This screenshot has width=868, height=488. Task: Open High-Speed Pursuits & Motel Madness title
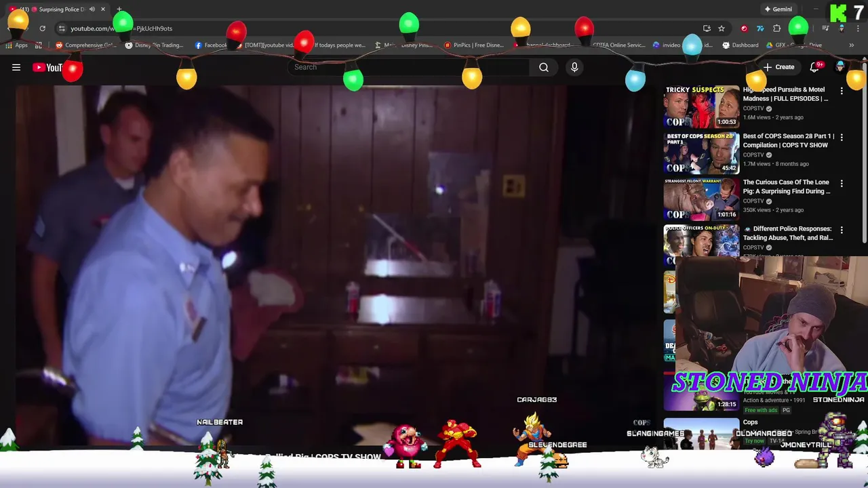(x=785, y=94)
